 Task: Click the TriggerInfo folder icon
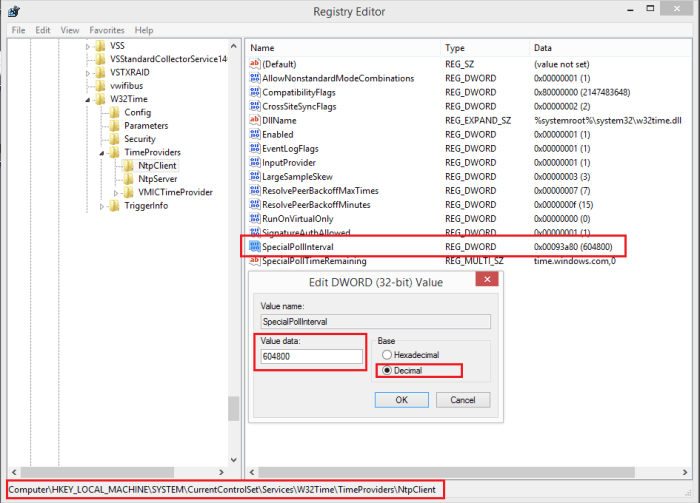click(115, 206)
